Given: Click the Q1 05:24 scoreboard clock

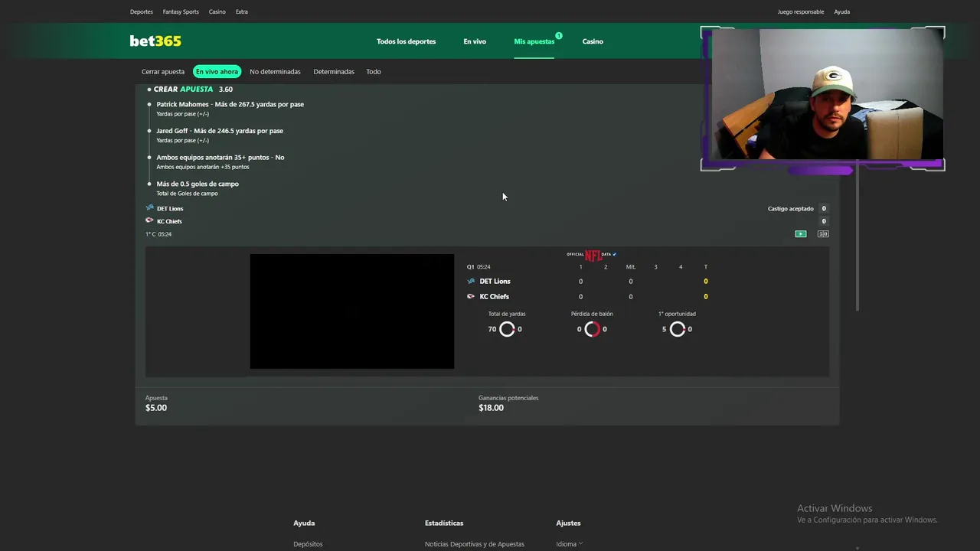Looking at the screenshot, I should (479, 267).
